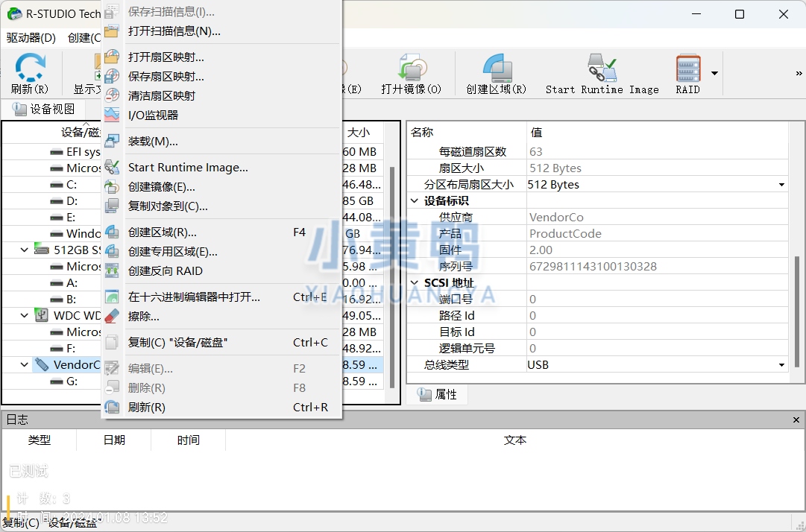
Task: Click the 创建镜像(E) menu icon
Action: (112, 187)
